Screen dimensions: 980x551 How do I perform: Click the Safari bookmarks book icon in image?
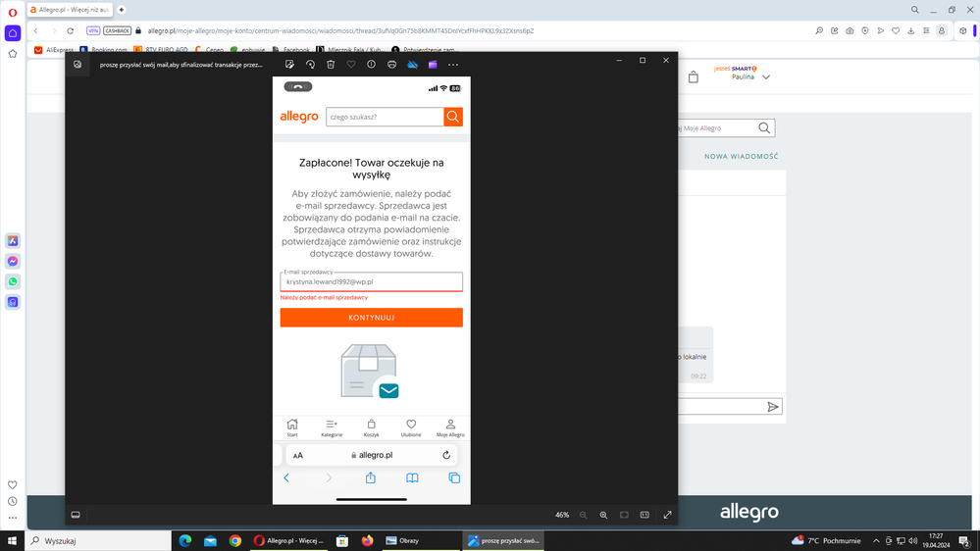(x=412, y=477)
